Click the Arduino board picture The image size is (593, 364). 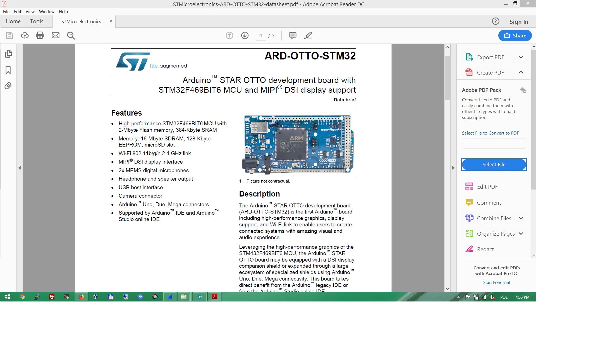[x=297, y=144]
